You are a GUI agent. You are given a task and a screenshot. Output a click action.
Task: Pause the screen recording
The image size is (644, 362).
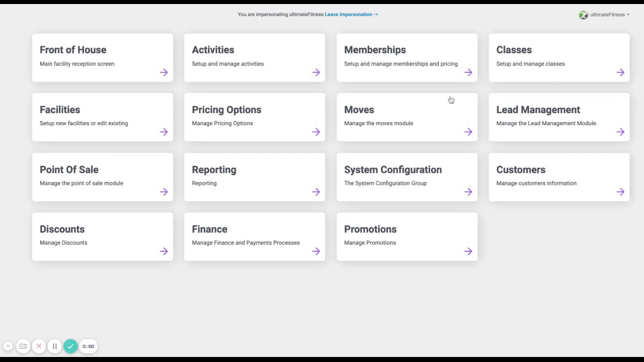pyautogui.click(x=54, y=346)
